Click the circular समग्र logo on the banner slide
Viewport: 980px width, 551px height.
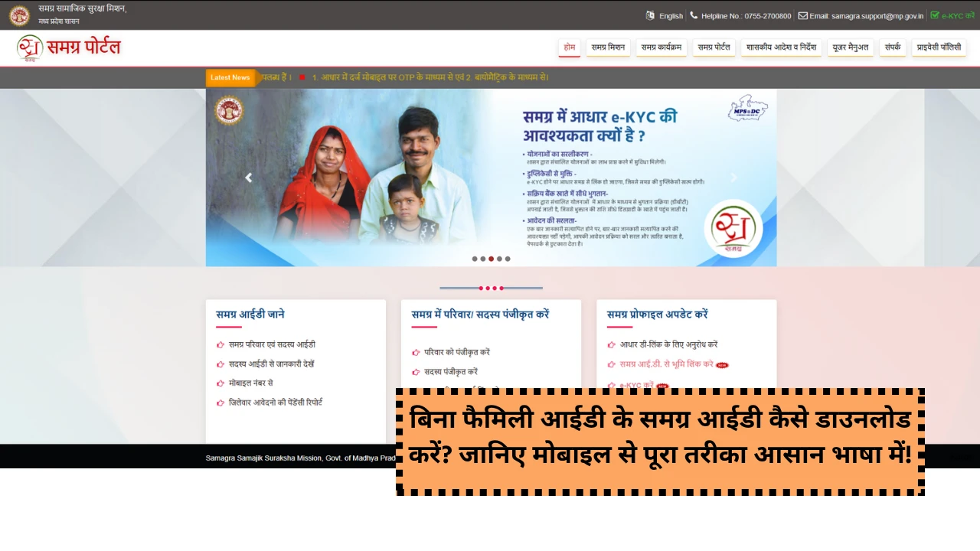733,229
